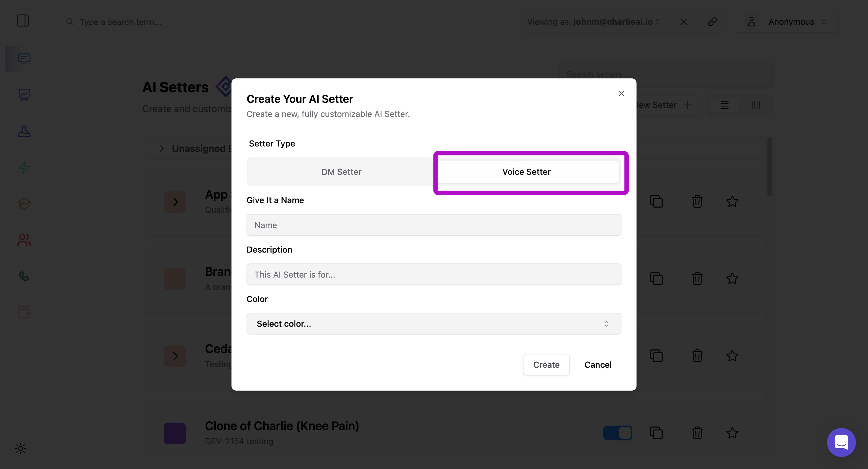
Task: Open the Select color dropdown
Action: coord(434,324)
